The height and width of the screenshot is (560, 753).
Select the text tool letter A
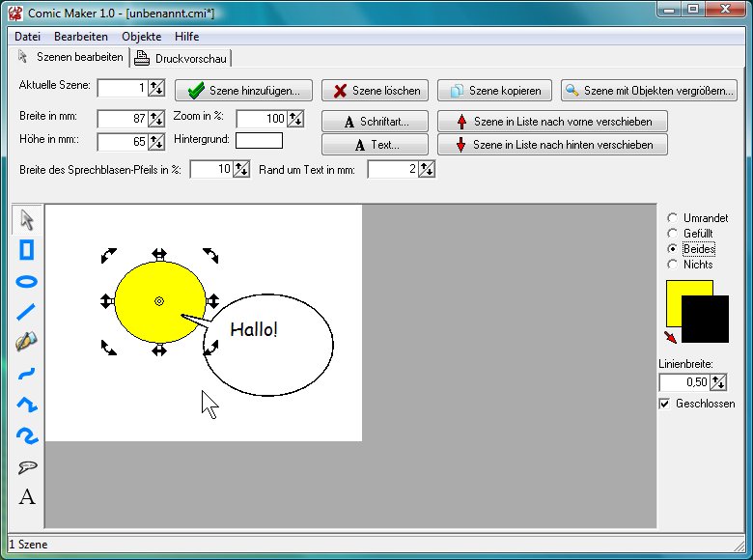pyautogui.click(x=27, y=497)
